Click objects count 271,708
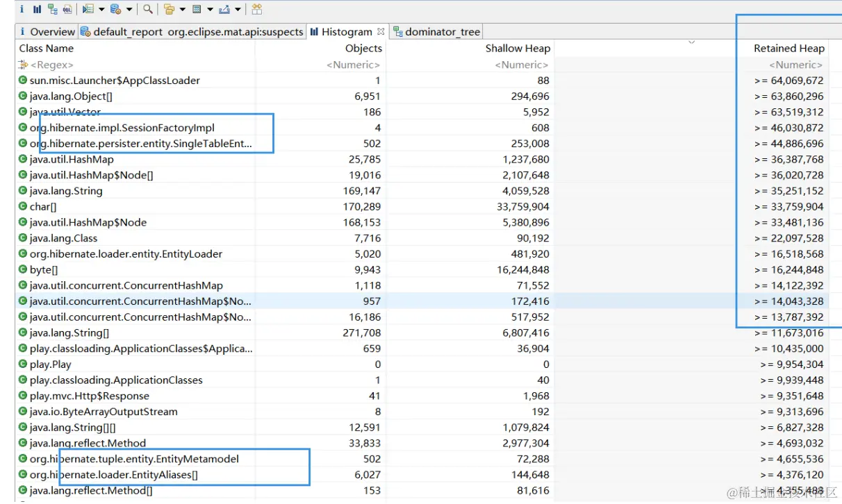The width and height of the screenshot is (842, 504). [x=361, y=333]
